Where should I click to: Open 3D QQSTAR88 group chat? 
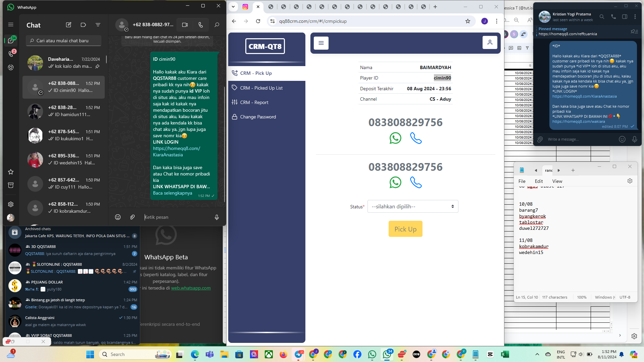[x=72, y=250]
